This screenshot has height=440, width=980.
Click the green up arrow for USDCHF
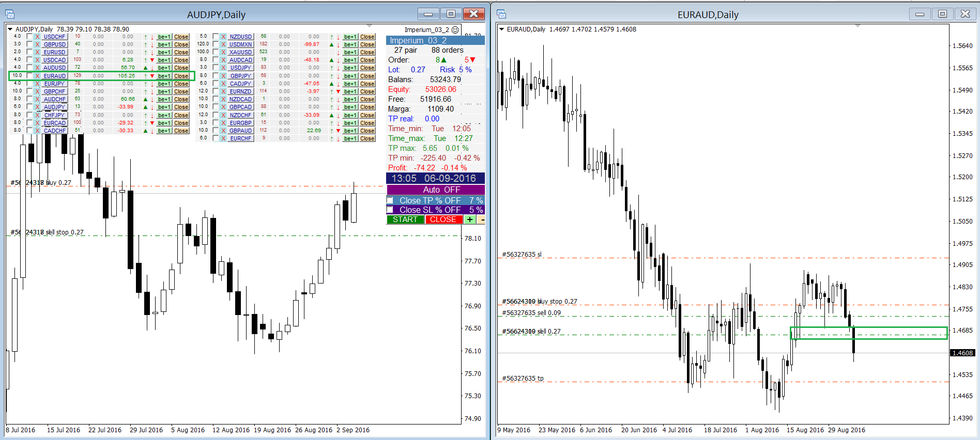[x=146, y=37]
